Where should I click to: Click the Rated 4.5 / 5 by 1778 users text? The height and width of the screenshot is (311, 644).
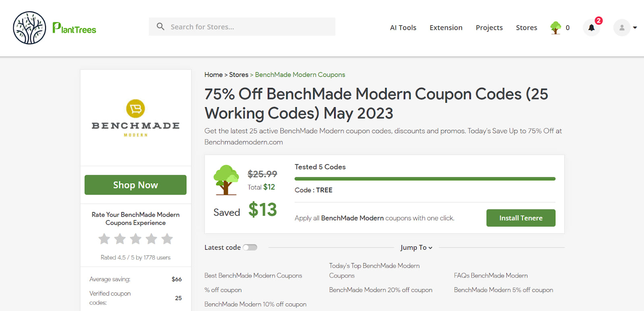pyautogui.click(x=136, y=257)
